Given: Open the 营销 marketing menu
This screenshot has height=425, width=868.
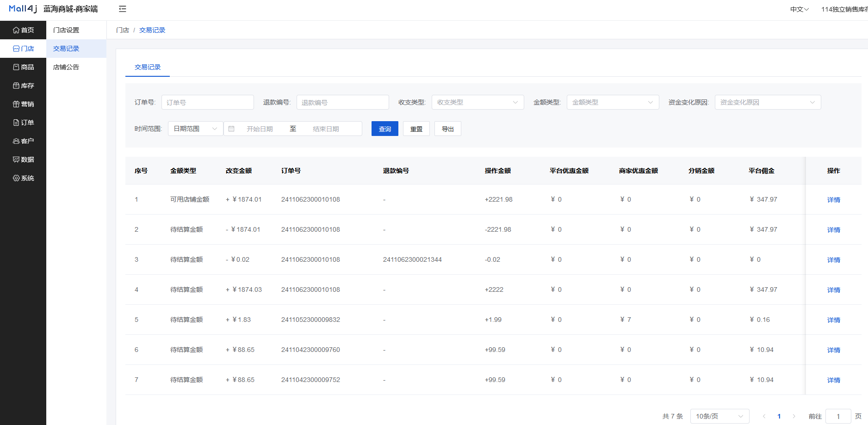Looking at the screenshot, I should (23, 104).
